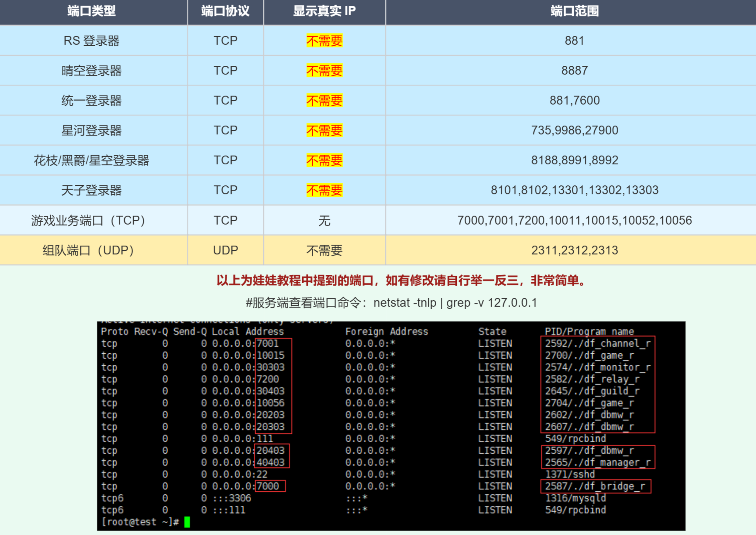Click the yellow 不需要 in 天子登录器 row
This screenshot has width=756, height=535.
coord(324,190)
